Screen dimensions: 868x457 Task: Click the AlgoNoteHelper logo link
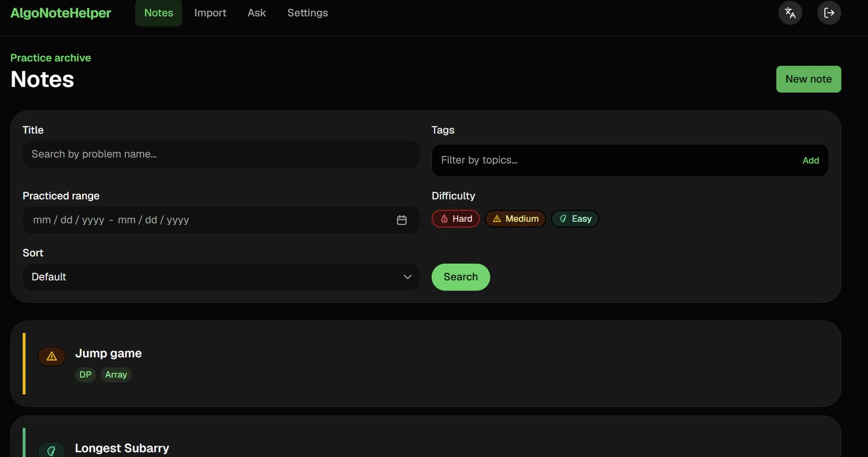[61, 13]
